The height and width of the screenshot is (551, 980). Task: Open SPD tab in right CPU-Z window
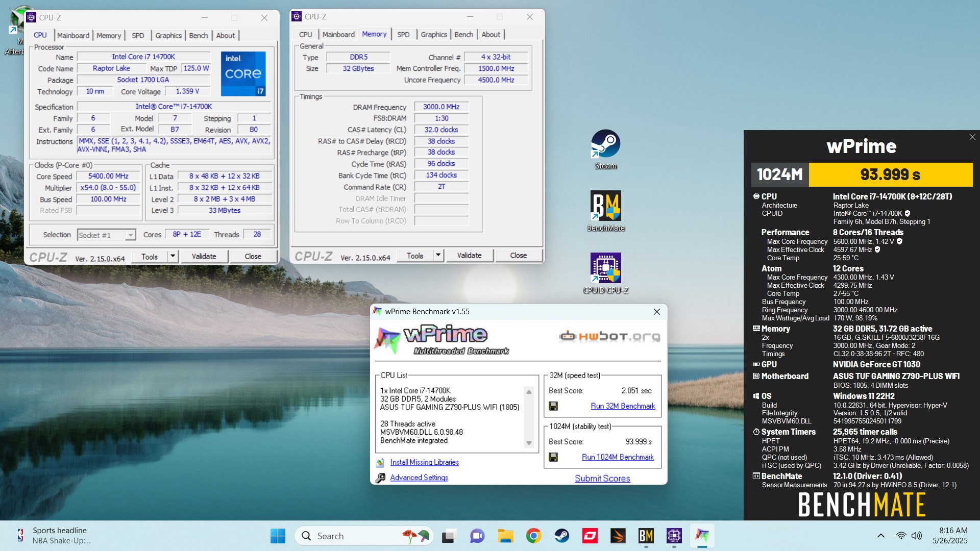coord(403,34)
